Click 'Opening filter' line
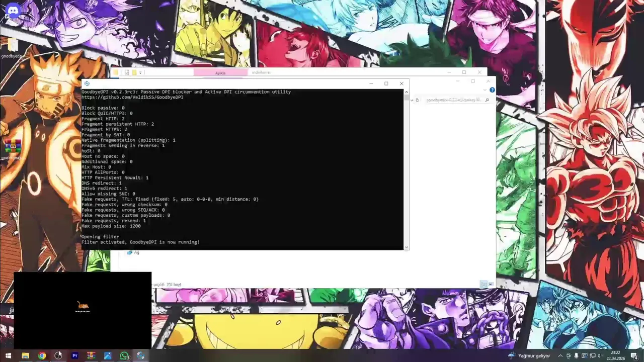This screenshot has width=644, height=362. 100,236
